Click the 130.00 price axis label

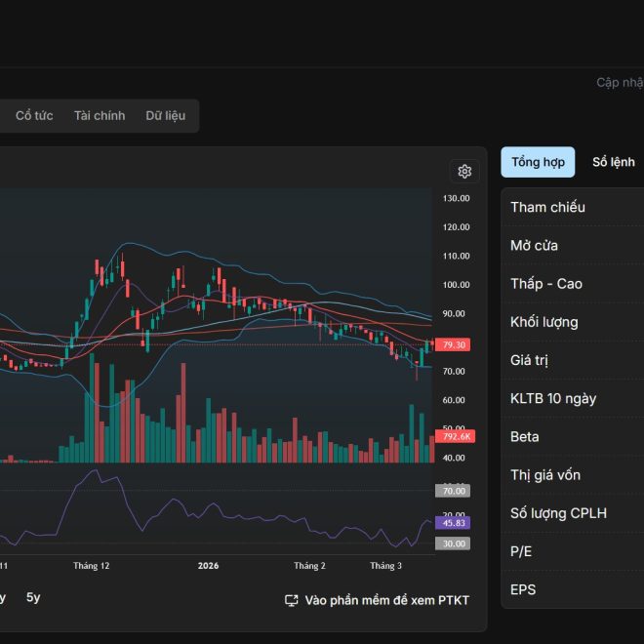pyautogui.click(x=456, y=198)
